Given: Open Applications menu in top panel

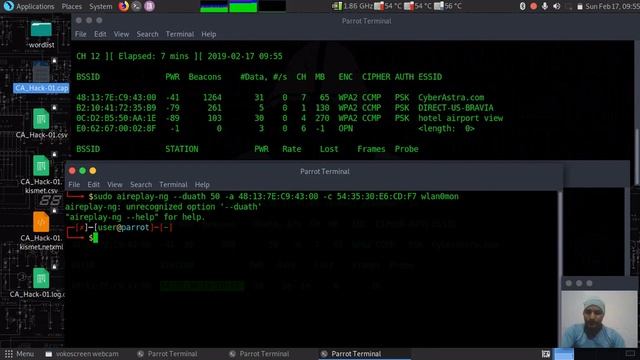Looking at the screenshot, I should 35,7.
